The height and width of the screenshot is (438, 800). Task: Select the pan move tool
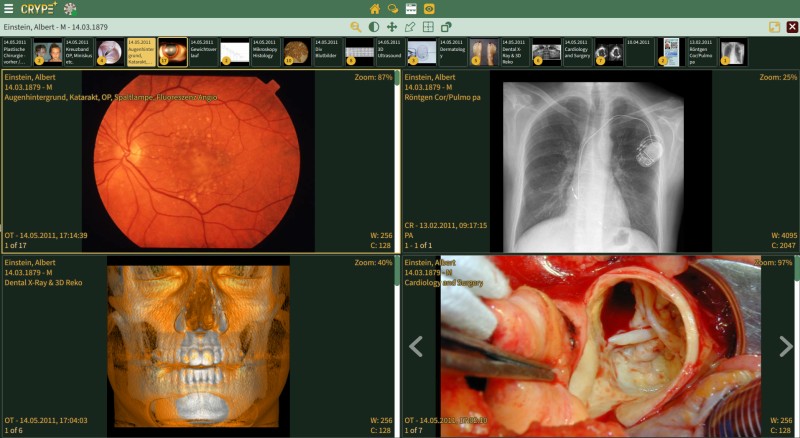tap(392, 26)
